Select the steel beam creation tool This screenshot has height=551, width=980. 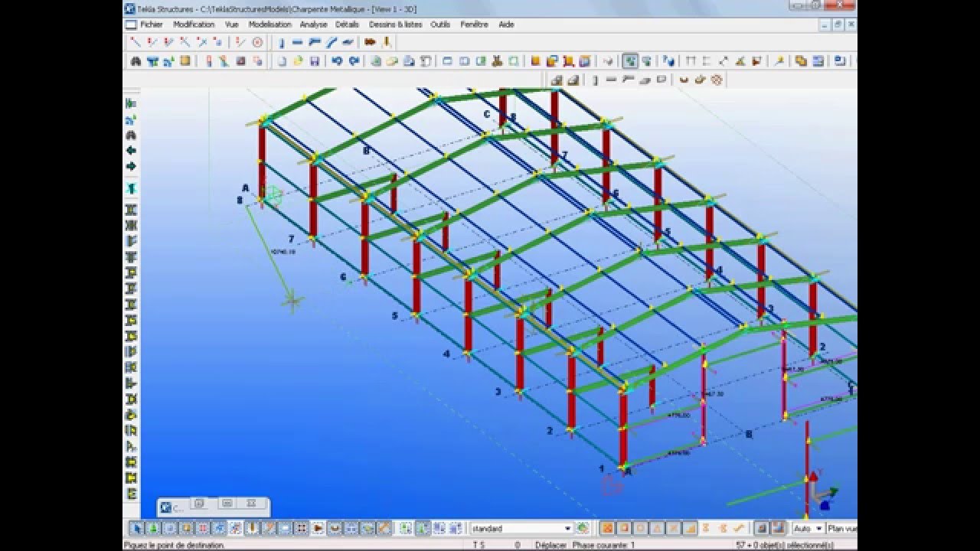(x=298, y=43)
